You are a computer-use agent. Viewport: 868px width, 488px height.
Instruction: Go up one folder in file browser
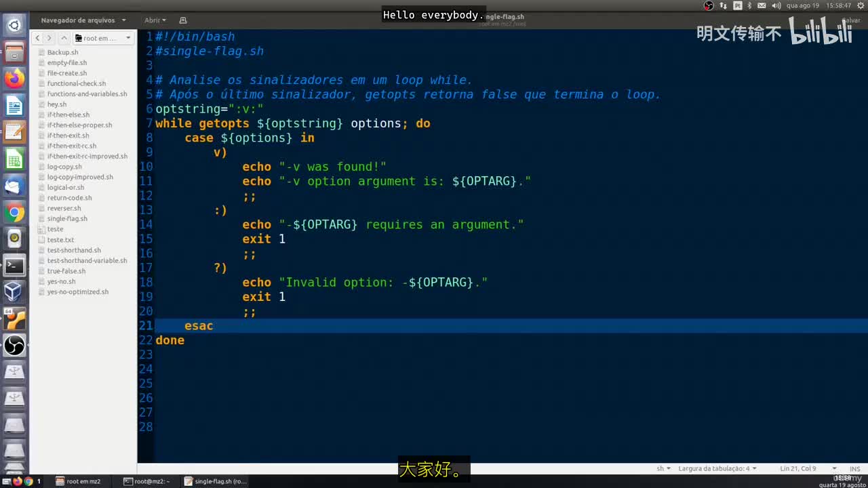click(64, 38)
